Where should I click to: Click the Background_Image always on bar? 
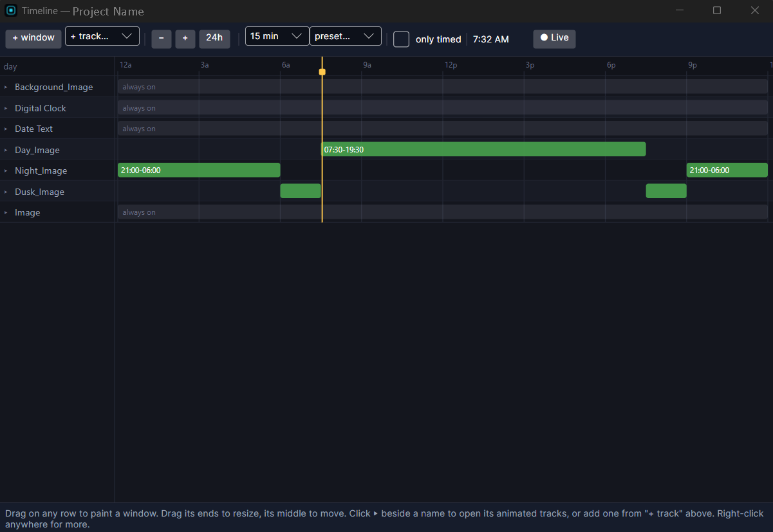coord(443,86)
